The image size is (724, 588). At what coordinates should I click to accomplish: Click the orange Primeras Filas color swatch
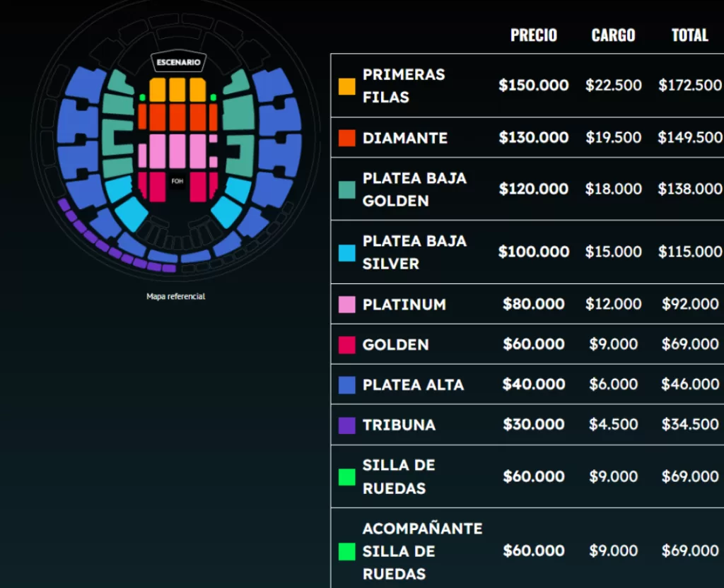pos(346,86)
